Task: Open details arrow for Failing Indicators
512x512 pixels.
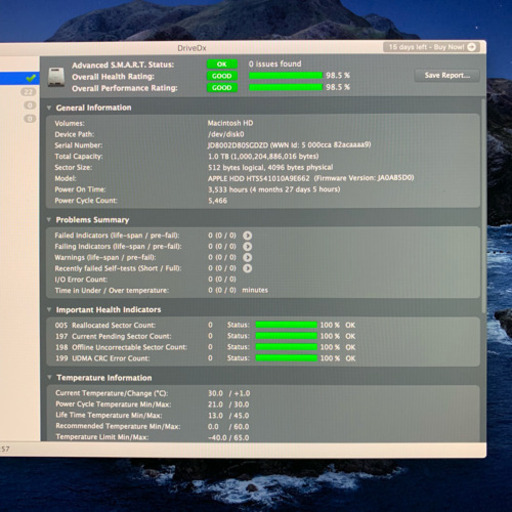Action: tap(247, 246)
